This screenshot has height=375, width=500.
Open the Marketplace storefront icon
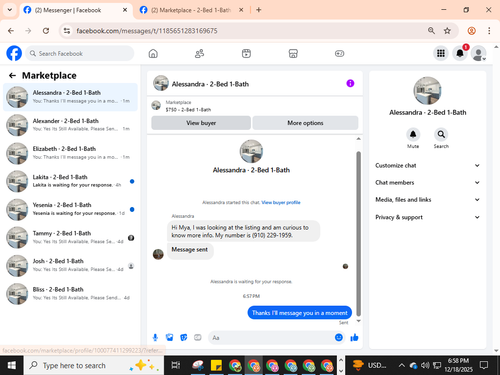point(293,53)
